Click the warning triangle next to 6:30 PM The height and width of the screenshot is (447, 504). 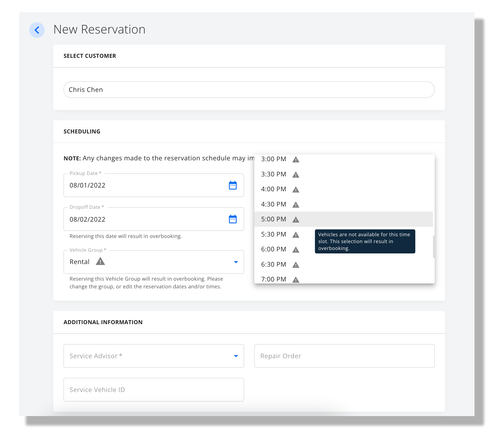[296, 265]
